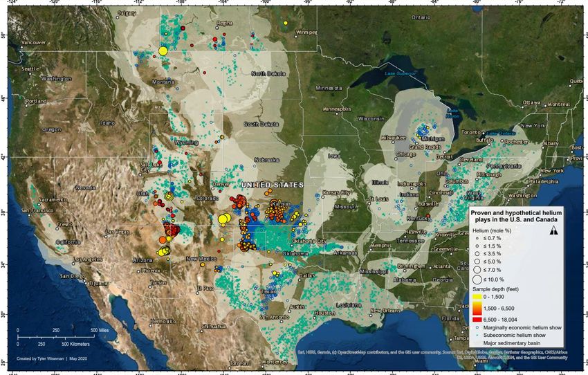Click the 'UNITED STATES' map label

pos(273,185)
